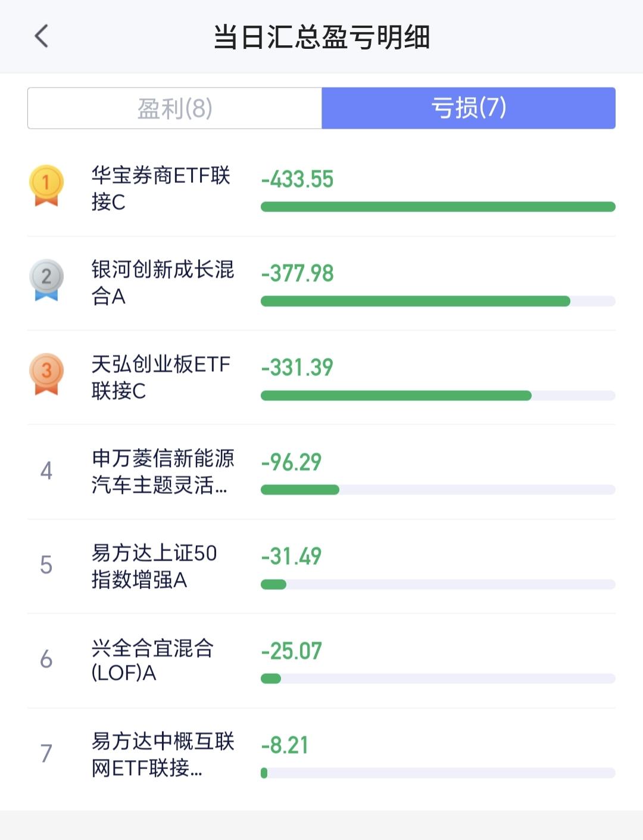Click the -433.55 loss progress bar
The image size is (643, 840).
438,207
